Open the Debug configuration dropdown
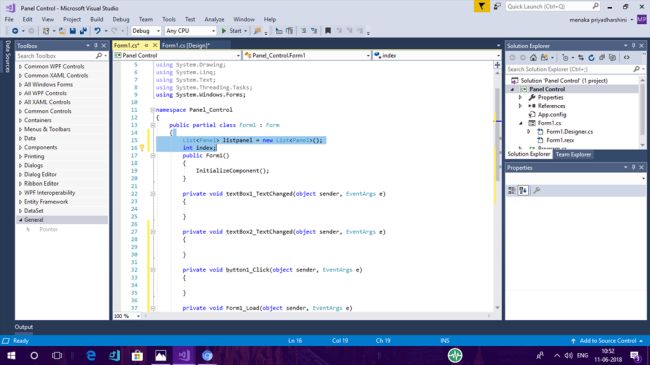 pos(146,31)
